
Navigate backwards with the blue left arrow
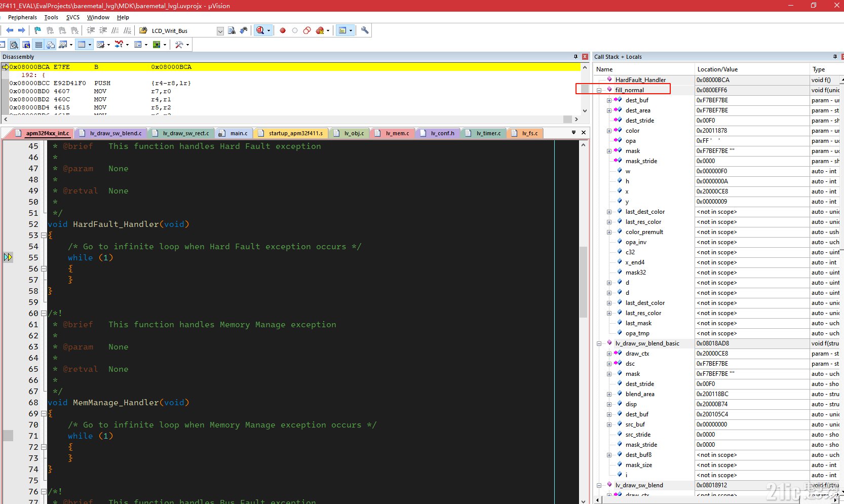[x=10, y=30]
